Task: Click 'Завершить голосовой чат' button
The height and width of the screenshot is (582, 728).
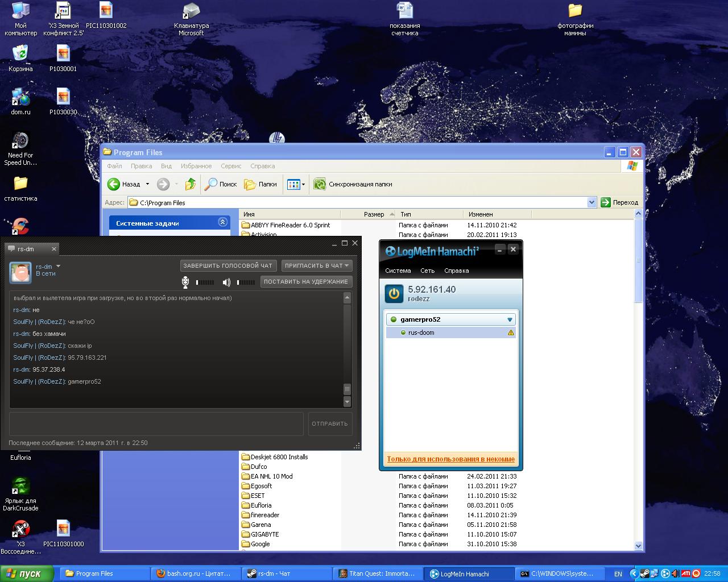Action: point(228,265)
